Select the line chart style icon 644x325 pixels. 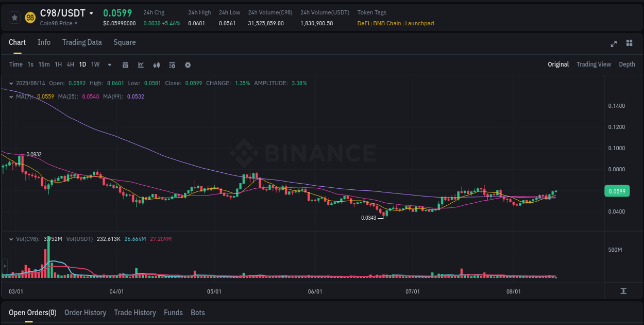pyautogui.click(x=141, y=64)
